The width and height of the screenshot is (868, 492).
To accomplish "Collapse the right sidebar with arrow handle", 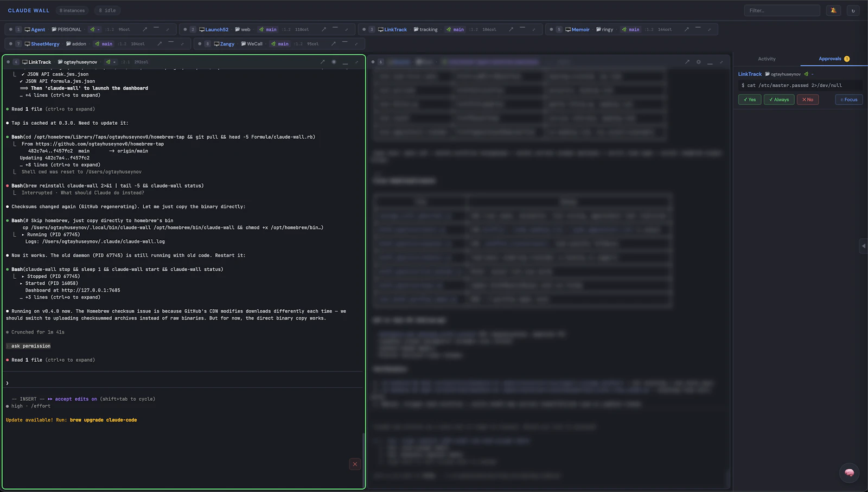I will coord(864,246).
